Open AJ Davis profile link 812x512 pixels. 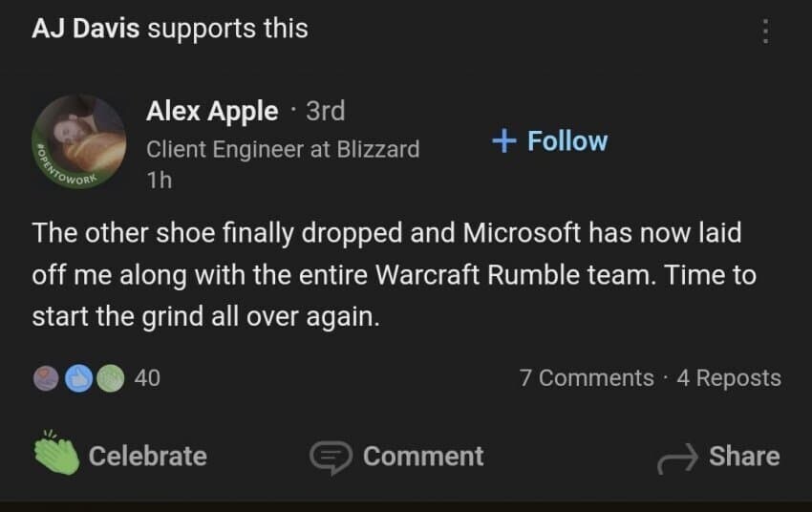pyautogui.click(x=85, y=29)
